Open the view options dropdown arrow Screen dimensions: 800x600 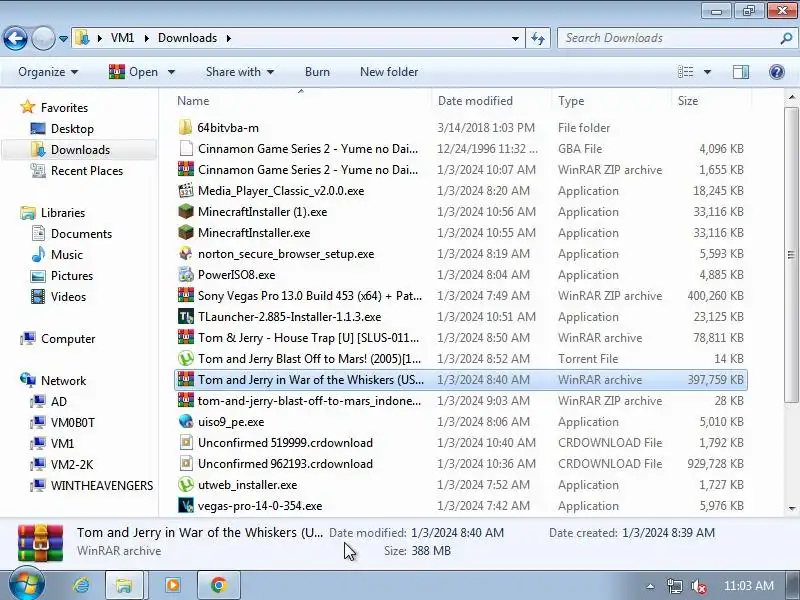[707, 72]
